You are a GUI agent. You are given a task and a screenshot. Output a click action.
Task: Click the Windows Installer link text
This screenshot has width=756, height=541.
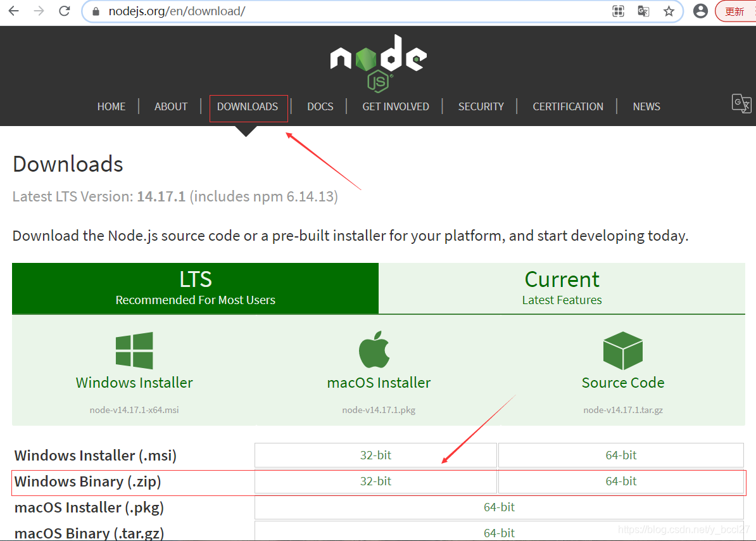click(x=134, y=383)
